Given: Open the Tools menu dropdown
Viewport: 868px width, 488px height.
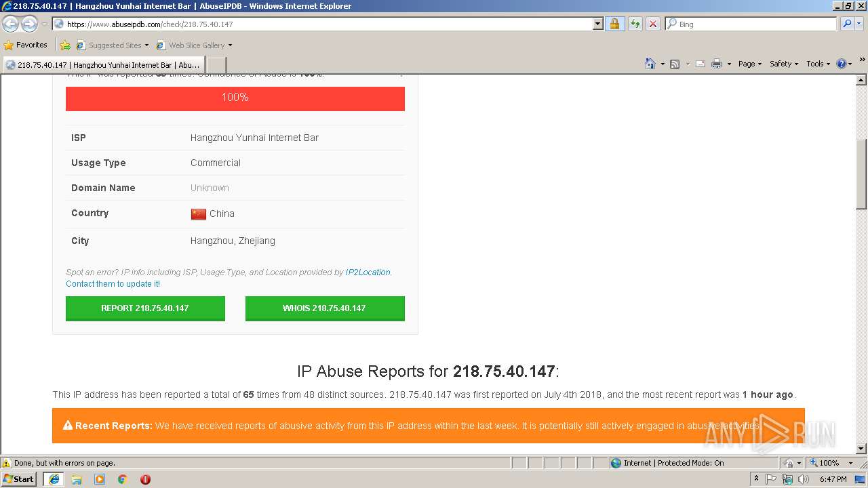Looking at the screenshot, I should [818, 64].
